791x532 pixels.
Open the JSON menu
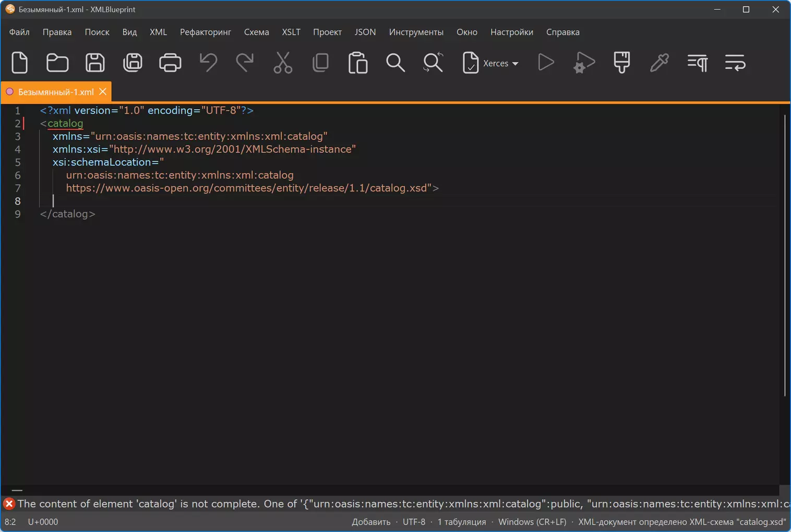coord(365,32)
